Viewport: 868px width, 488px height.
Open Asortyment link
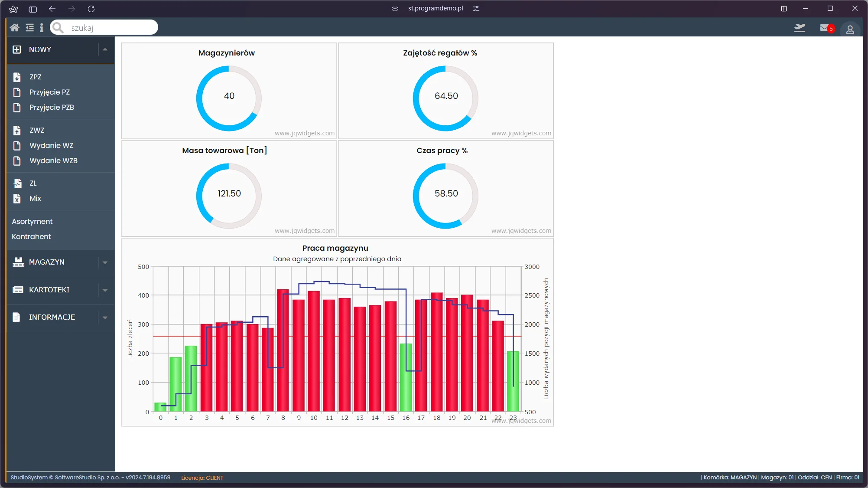(32, 221)
